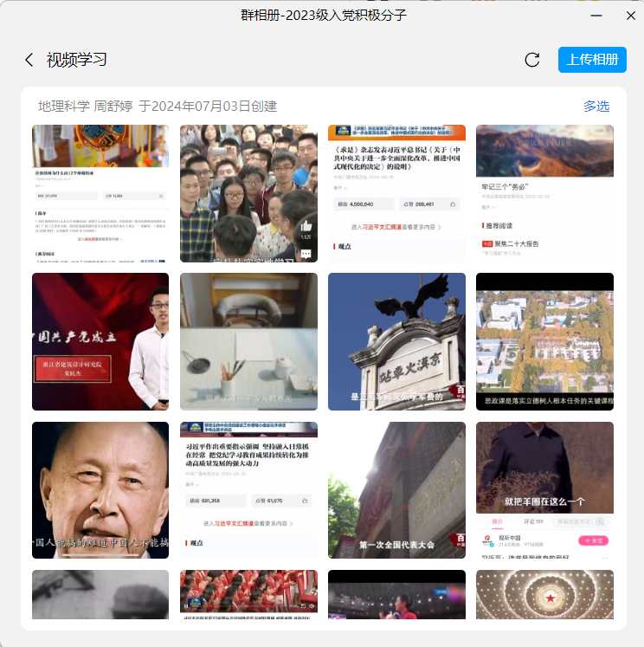
Task: Open first thumbnail with colorful ornament header
Action: point(100,193)
